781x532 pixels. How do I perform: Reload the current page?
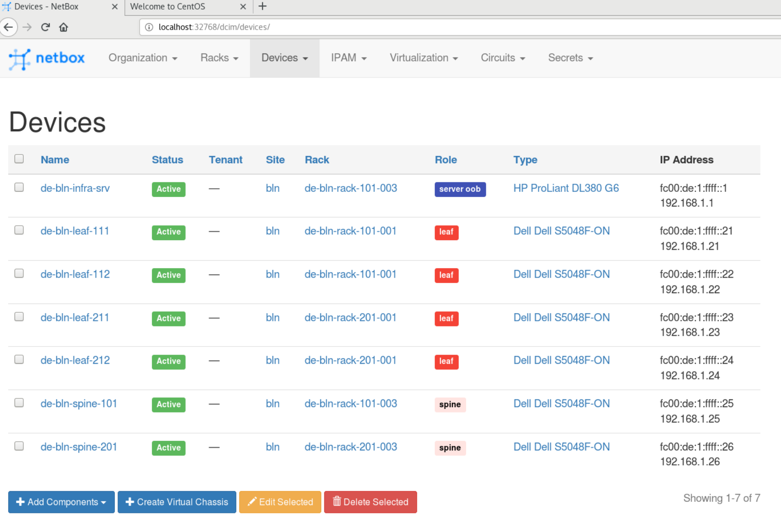click(x=45, y=27)
